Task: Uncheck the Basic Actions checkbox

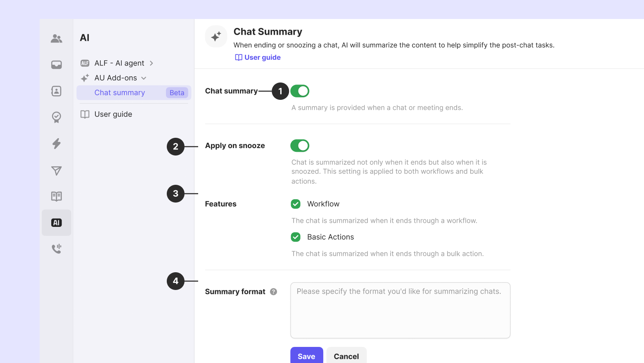Action: [x=296, y=237]
